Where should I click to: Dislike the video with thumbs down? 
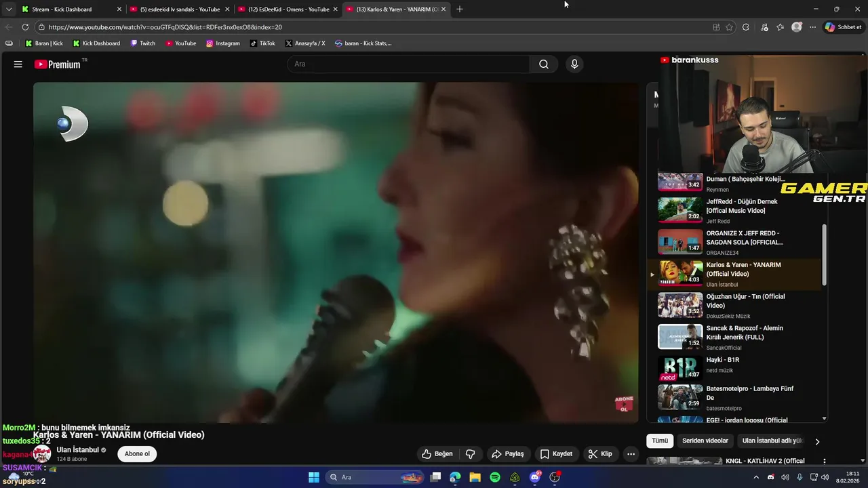tap(470, 454)
